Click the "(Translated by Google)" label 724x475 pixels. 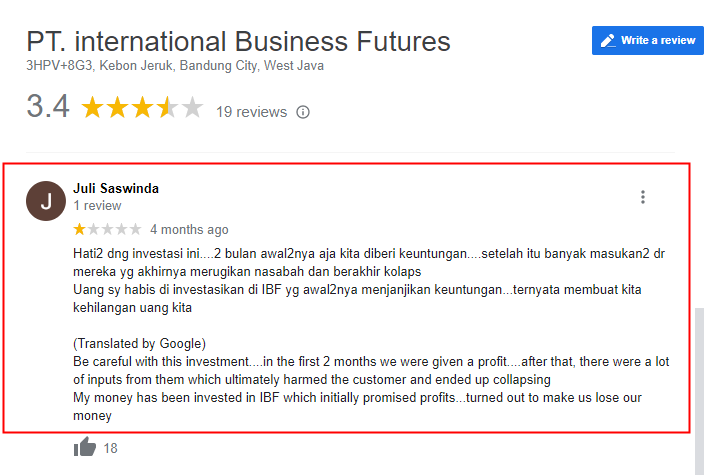click(139, 343)
